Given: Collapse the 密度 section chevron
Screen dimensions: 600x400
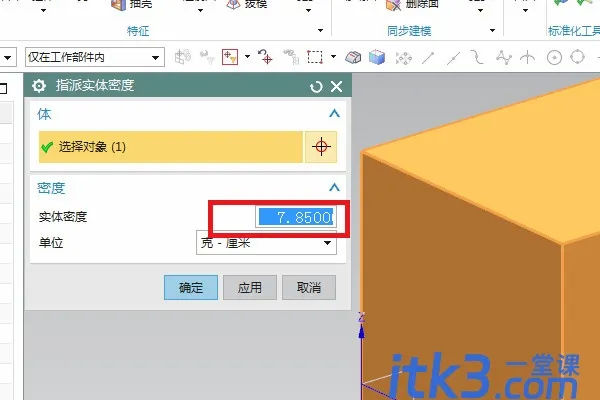Looking at the screenshot, I should [x=334, y=188].
